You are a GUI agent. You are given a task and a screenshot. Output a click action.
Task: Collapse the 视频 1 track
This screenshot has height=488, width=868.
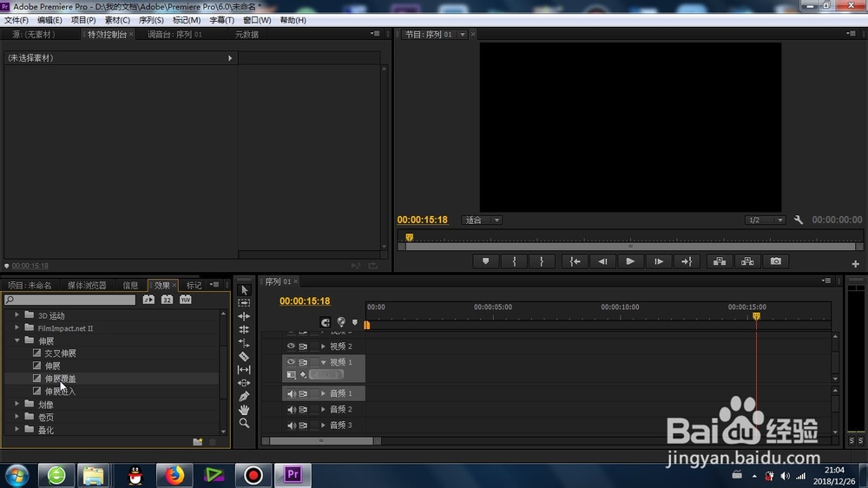tap(323, 362)
